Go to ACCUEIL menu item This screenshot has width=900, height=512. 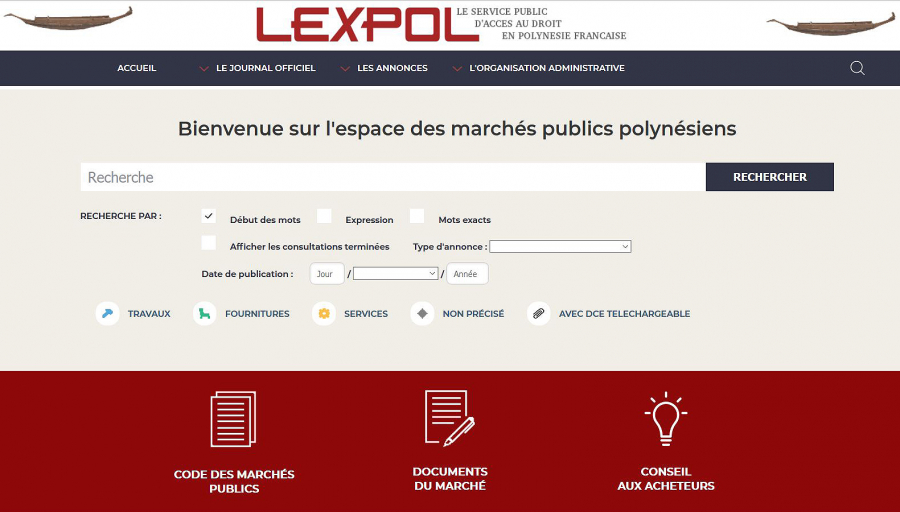coord(137,68)
